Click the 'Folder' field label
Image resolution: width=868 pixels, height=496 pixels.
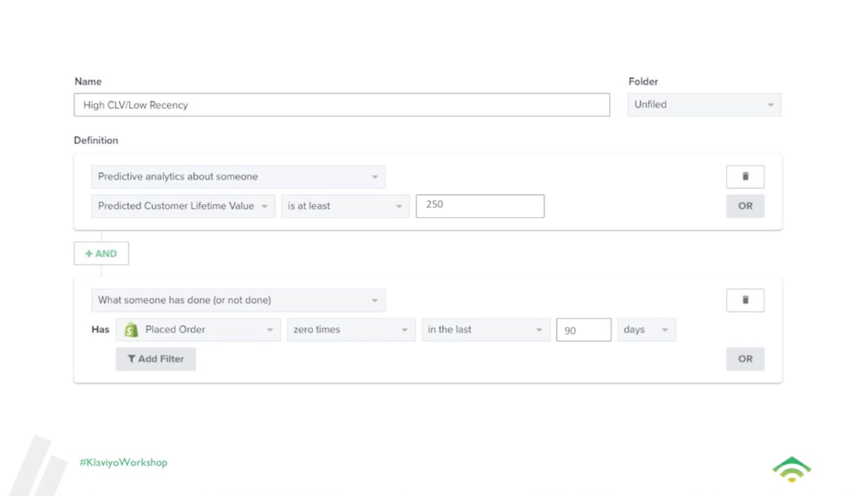643,82
